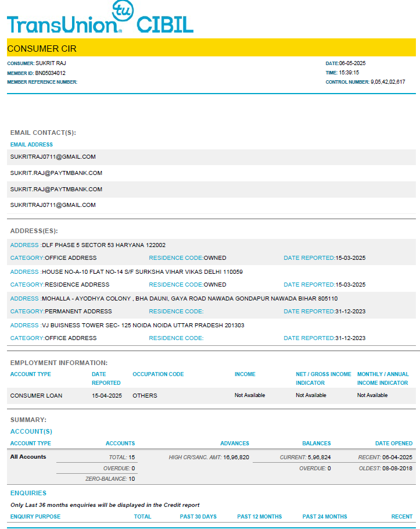Select SURKSHA VIHAR VIKAS DELHI address

[142, 271]
